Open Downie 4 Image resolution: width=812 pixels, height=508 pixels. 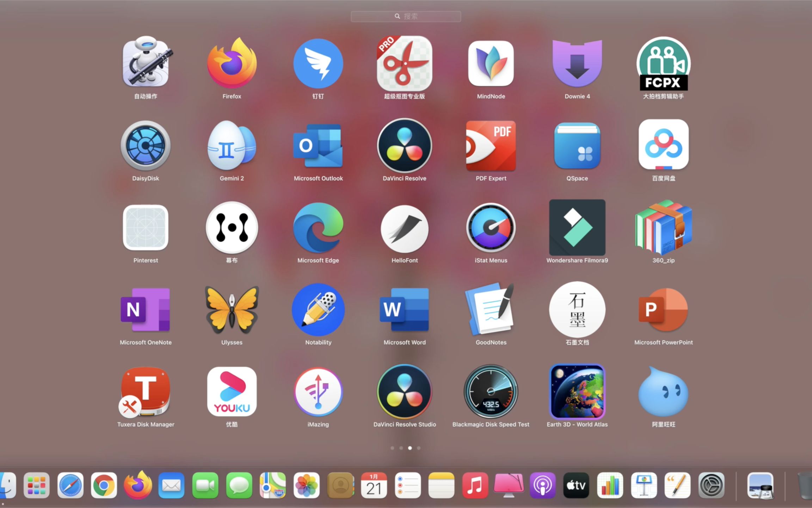tap(577, 64)
